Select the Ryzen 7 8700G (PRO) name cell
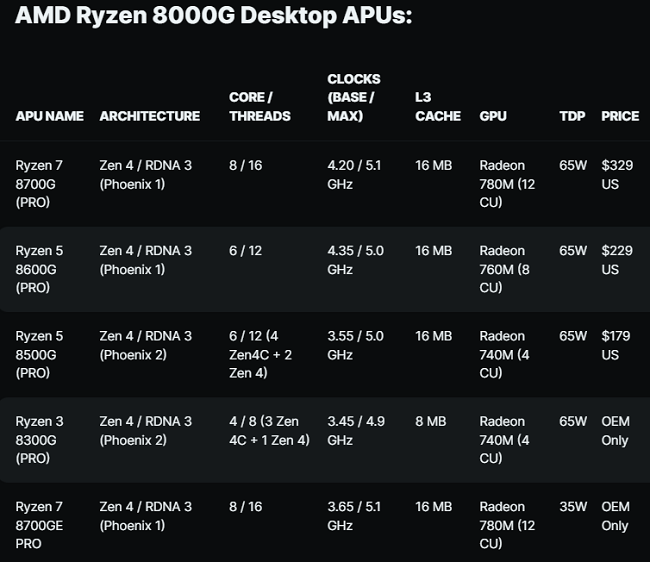The image size is (650, 562). click(39, 184)
